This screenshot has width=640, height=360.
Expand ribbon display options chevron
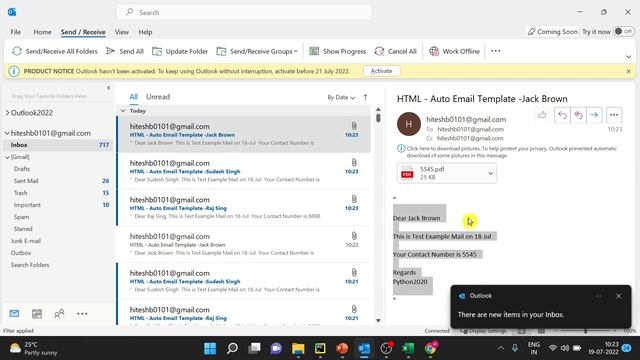[x=629, y=56]
